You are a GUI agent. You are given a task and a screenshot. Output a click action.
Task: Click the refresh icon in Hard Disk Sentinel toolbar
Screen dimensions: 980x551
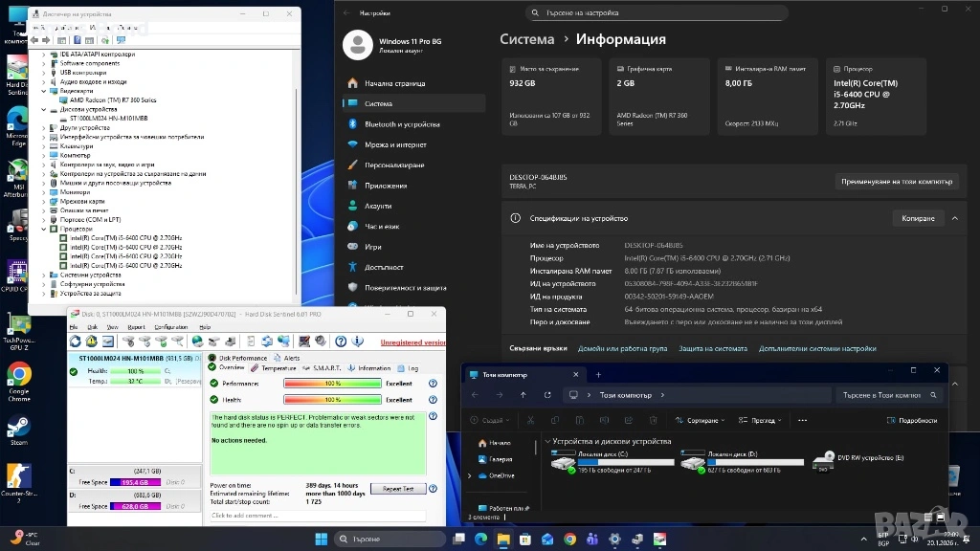pyautogui.click(x=75, y=342)
